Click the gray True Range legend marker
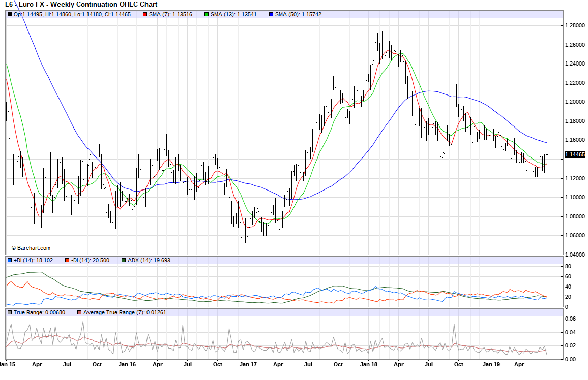The width and height of the screenshot is (588, 380). pos(10,313)
